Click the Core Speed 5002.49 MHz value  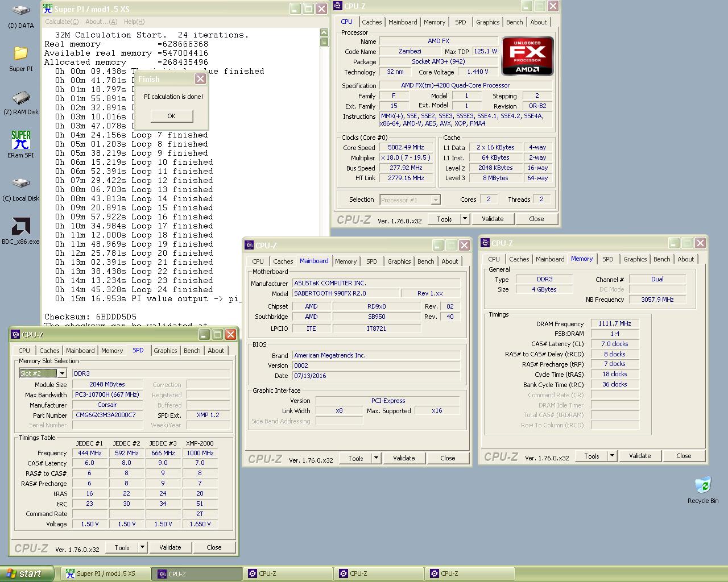click(x=406, y=147)
